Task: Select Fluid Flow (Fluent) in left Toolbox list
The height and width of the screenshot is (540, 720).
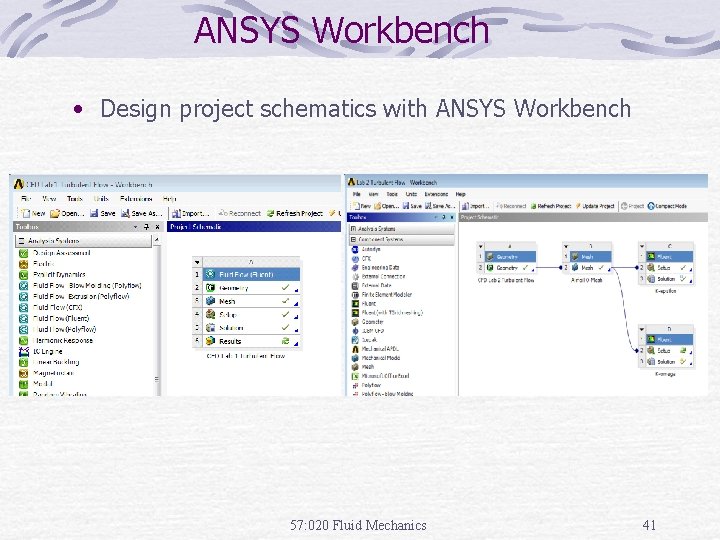Action: tap(54, 318)
